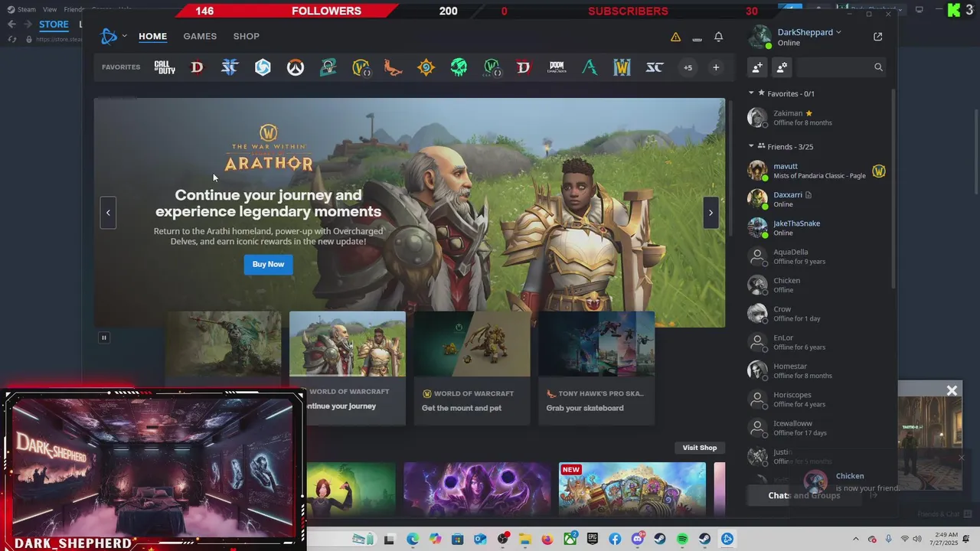Go to next carousel banner
Image resolution: width=980 pixels, height=551 pixels.
pyautogui.click(x=710, y=213)
